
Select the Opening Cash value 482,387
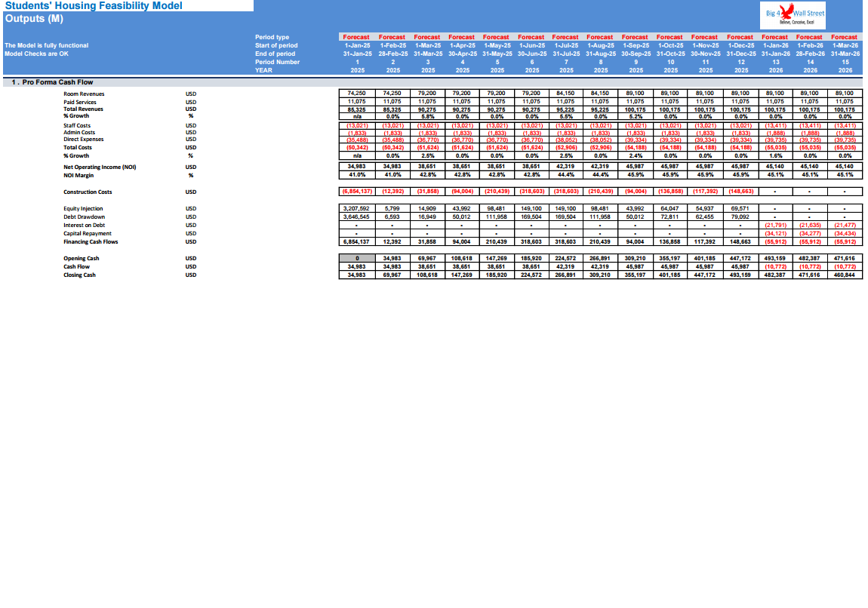(810, 258)
